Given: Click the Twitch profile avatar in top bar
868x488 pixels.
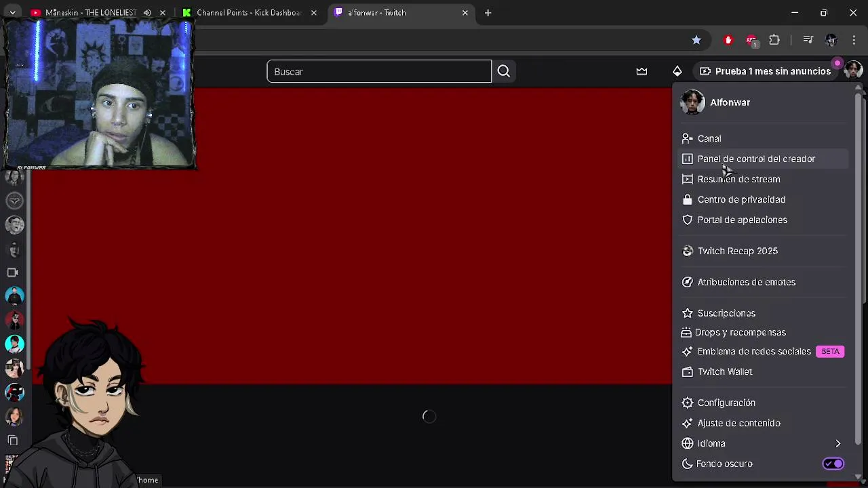Looking at the screenshot, I should (x=853, y=70).
